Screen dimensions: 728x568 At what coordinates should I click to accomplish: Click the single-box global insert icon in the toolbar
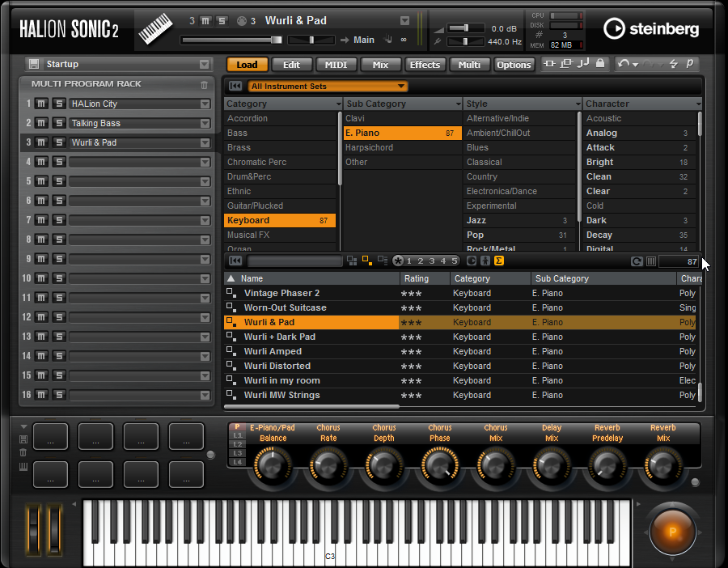(549, 64)
